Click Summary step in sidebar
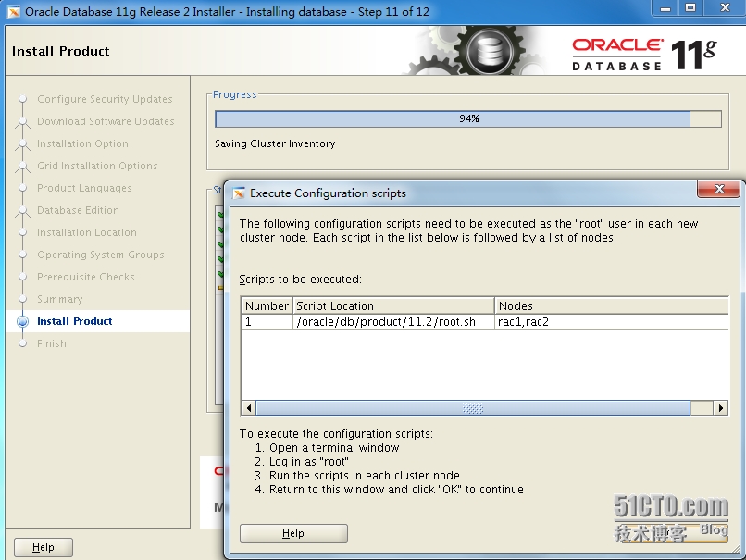 click(x=60, y=299)
